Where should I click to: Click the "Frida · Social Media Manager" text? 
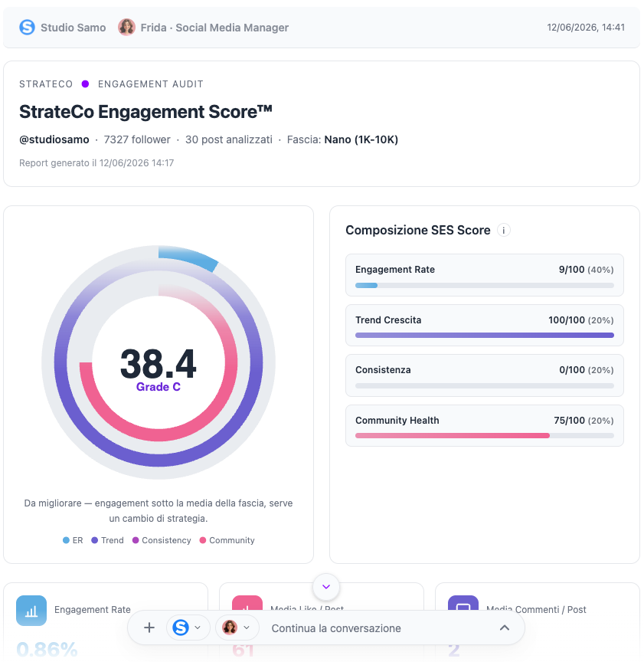(214, 28)
